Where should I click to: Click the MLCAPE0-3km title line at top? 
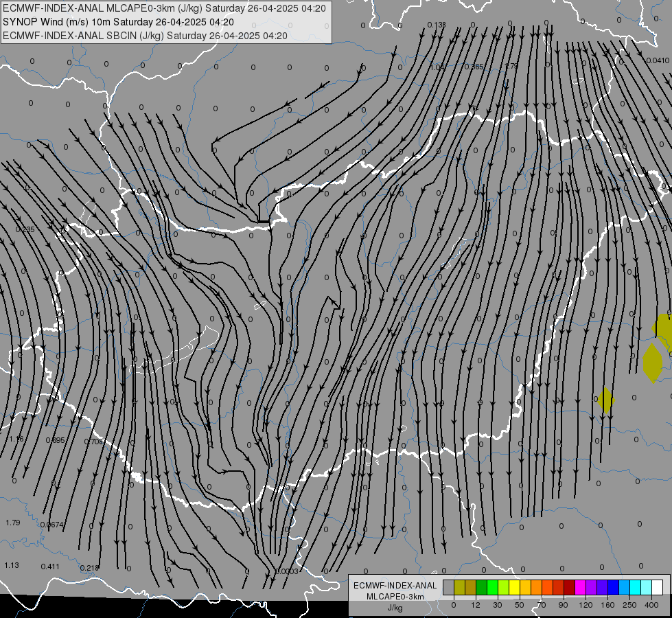(164, 8)
